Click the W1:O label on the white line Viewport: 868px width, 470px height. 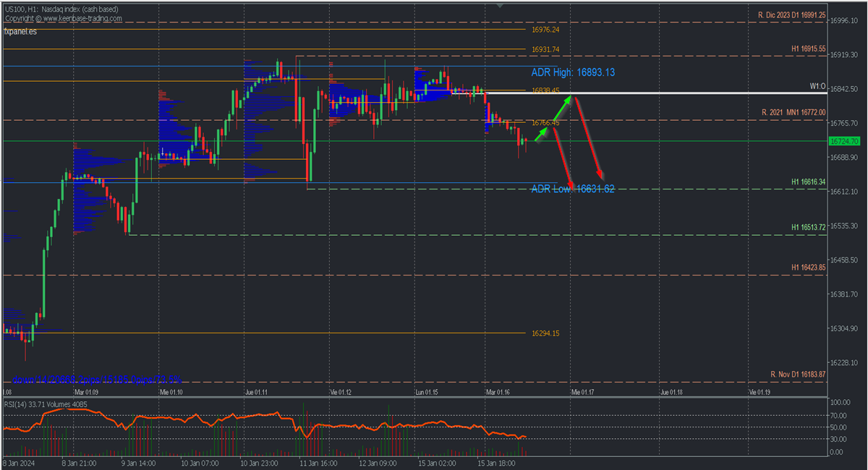click(817, 87)
